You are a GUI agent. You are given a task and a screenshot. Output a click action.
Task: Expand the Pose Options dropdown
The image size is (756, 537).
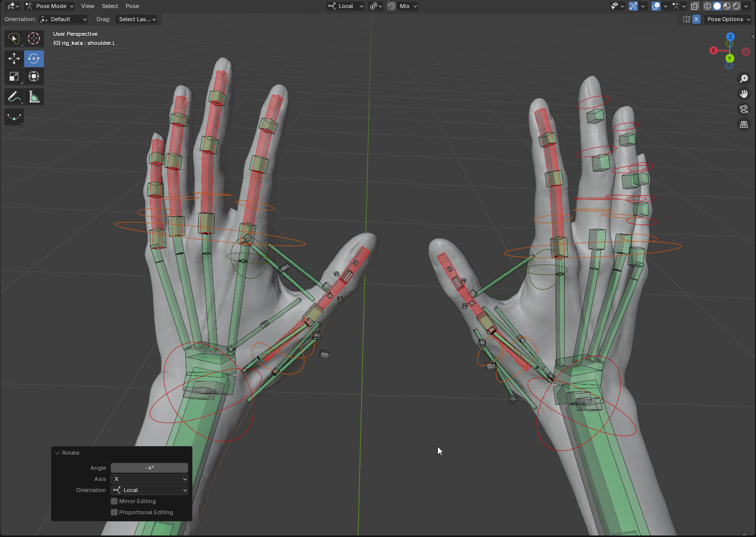(728, 19)
